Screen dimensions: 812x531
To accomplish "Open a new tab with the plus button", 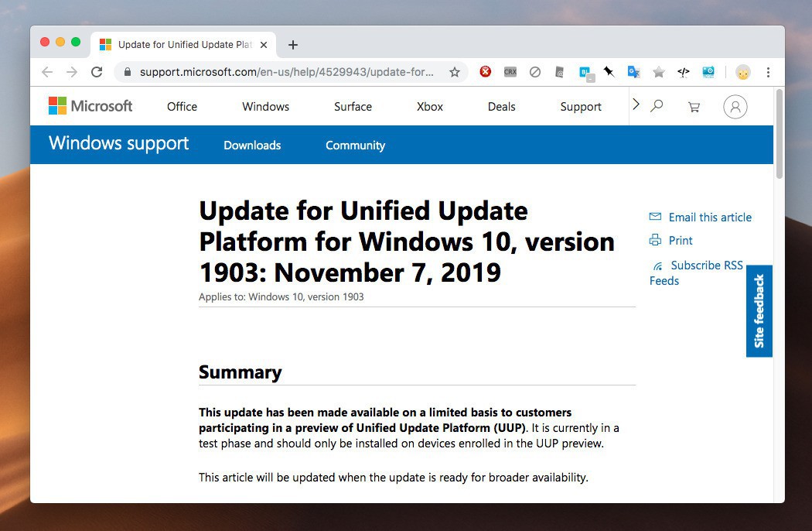I will tap(292, 45).
